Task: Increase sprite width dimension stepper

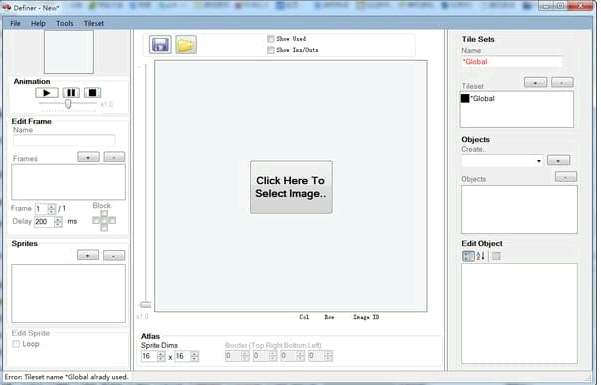Action: click(161, 354)
